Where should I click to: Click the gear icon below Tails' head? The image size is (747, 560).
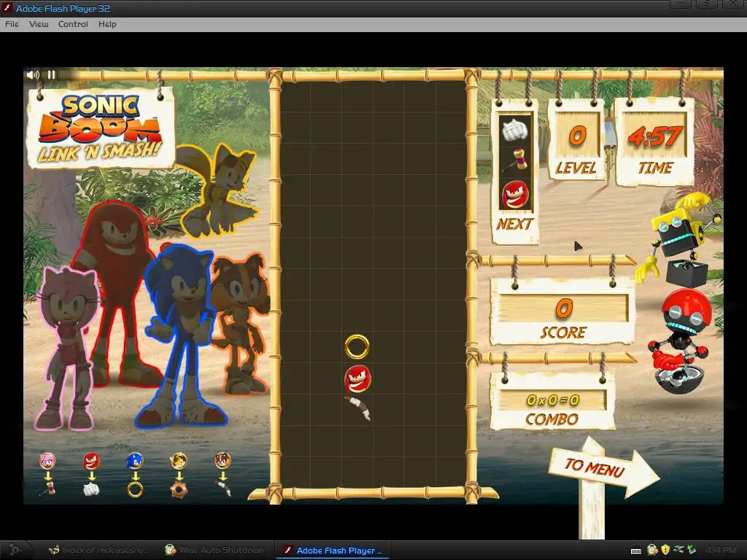[179, 489]
